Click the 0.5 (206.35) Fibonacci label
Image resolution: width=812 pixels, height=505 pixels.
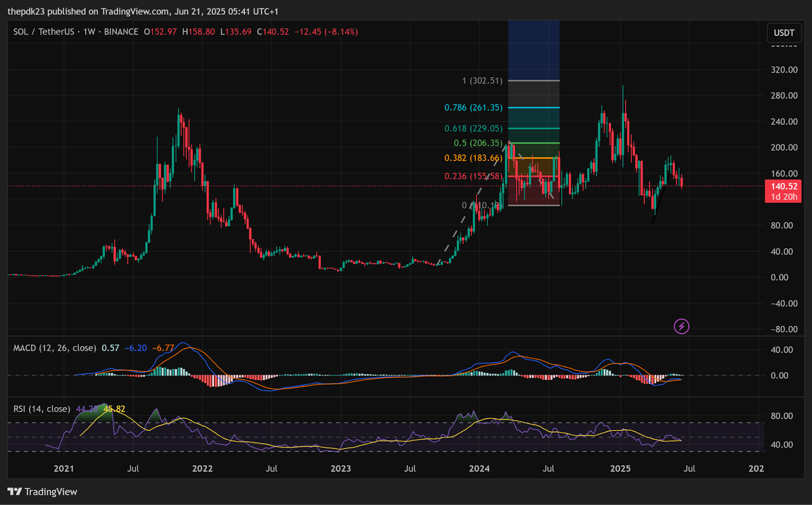478,143
